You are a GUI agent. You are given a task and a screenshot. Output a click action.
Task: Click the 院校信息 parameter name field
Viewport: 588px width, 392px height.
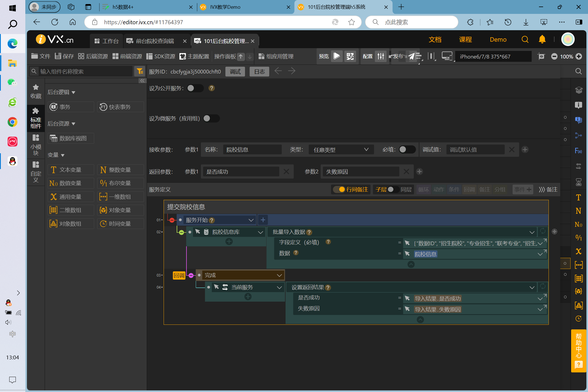pyautogui.click(x=252, y=150)
